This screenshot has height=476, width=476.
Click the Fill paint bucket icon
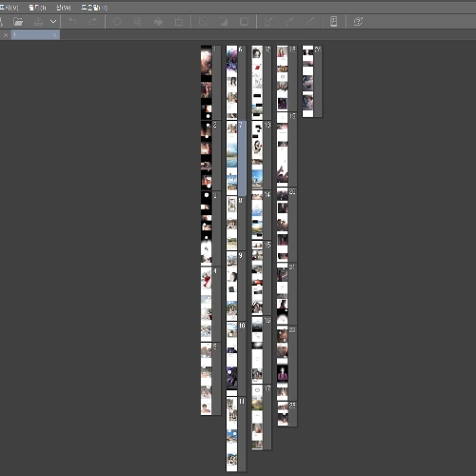pos(158,22)
